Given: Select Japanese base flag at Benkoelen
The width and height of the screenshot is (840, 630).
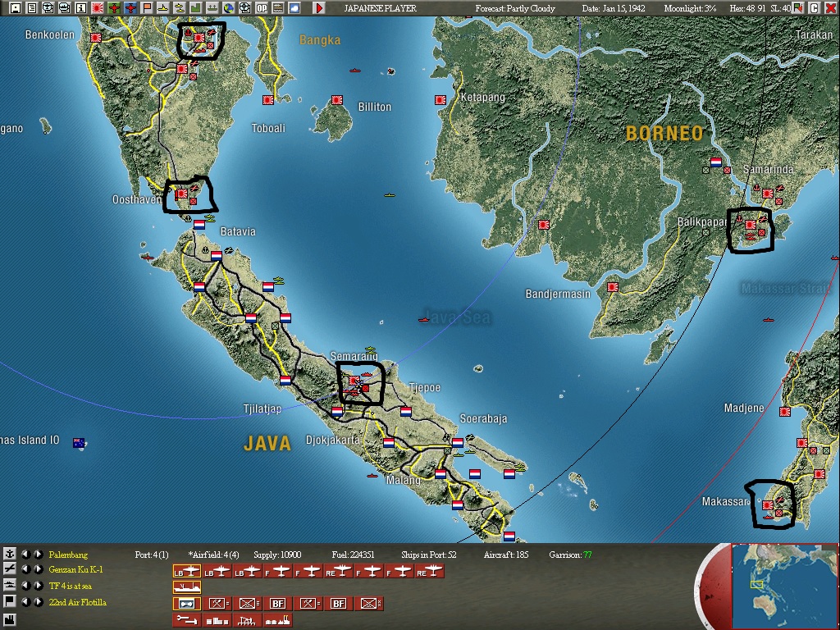Looking at the screenshot, I should click(x=96, y=38).
